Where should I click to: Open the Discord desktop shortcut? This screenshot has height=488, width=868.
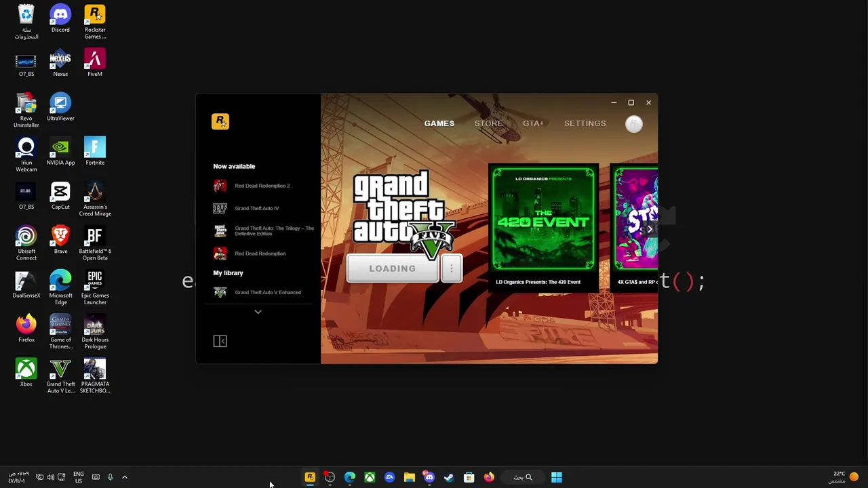pyautogui.click(x=60, y=19)
